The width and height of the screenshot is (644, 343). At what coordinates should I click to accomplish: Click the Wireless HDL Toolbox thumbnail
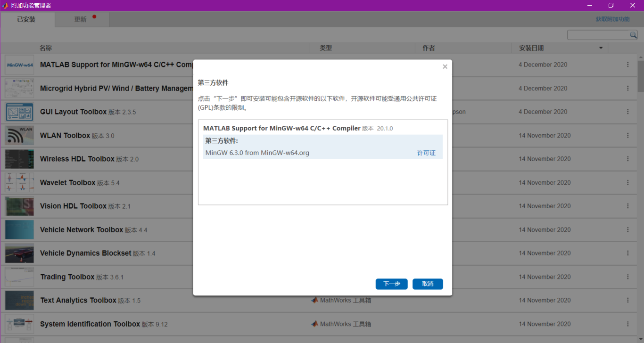[x=19, y=159]
